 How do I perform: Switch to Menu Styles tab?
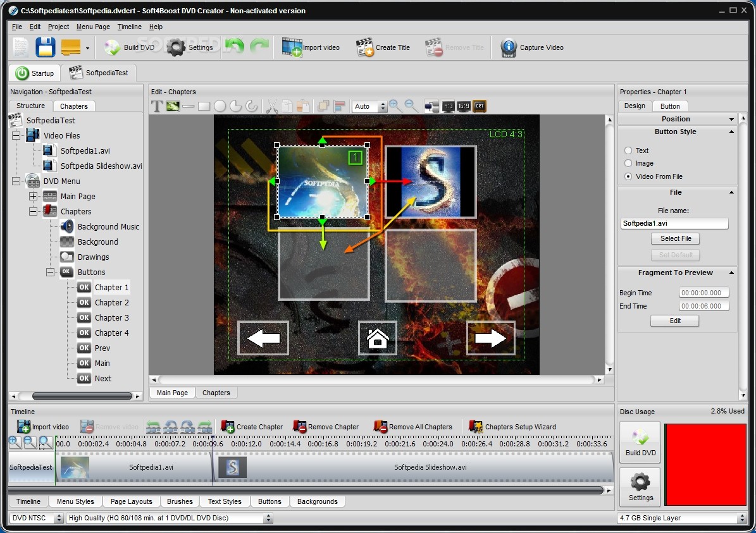pyautogui.click(x=75, y=501)
